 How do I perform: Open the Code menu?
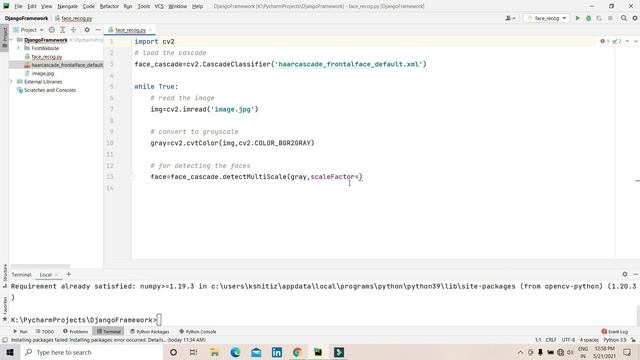click(x=89, y=6)
